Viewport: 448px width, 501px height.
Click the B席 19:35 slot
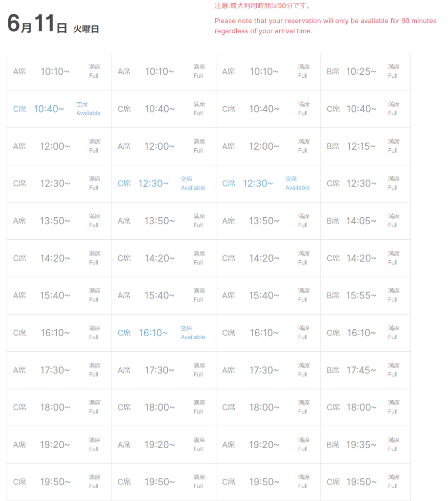point(361,445)
